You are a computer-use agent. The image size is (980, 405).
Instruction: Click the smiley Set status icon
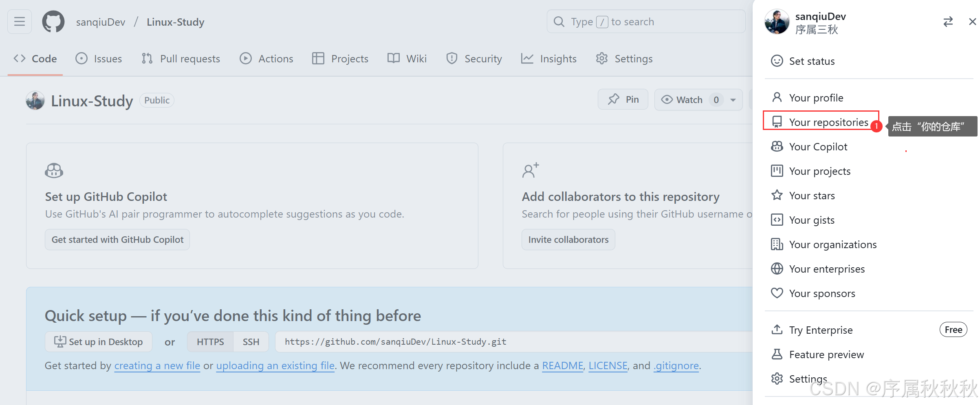click(777, 61)
